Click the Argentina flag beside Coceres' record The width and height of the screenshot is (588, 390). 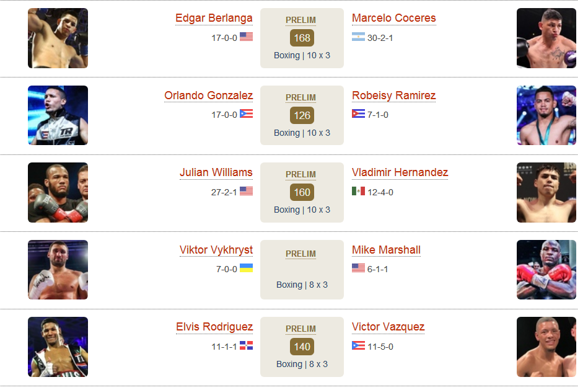coord(358,37)
